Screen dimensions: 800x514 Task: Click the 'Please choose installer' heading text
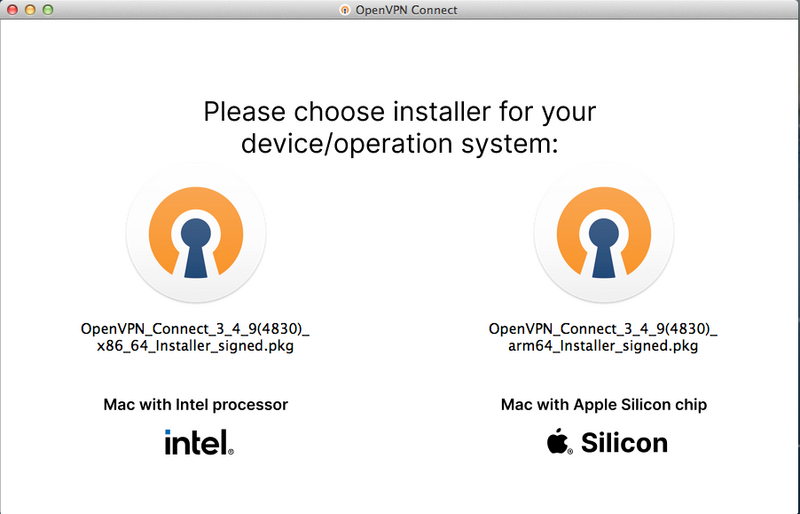point(399,127)
